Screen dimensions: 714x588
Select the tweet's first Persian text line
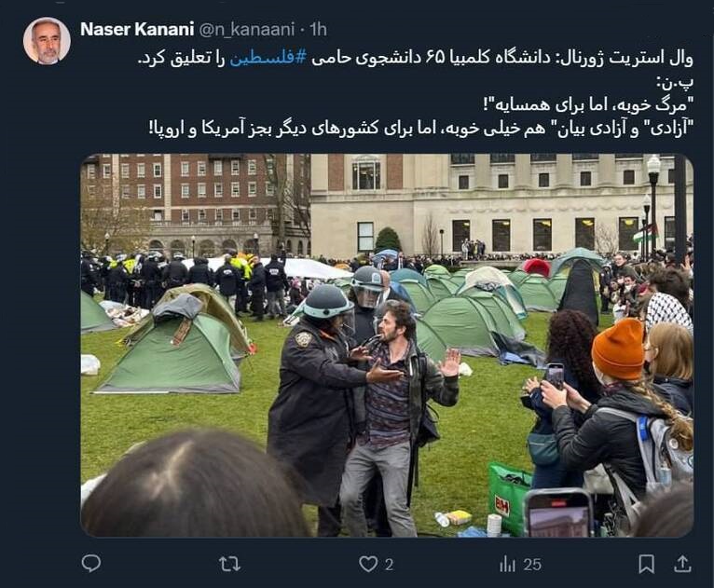pos(416,59)
